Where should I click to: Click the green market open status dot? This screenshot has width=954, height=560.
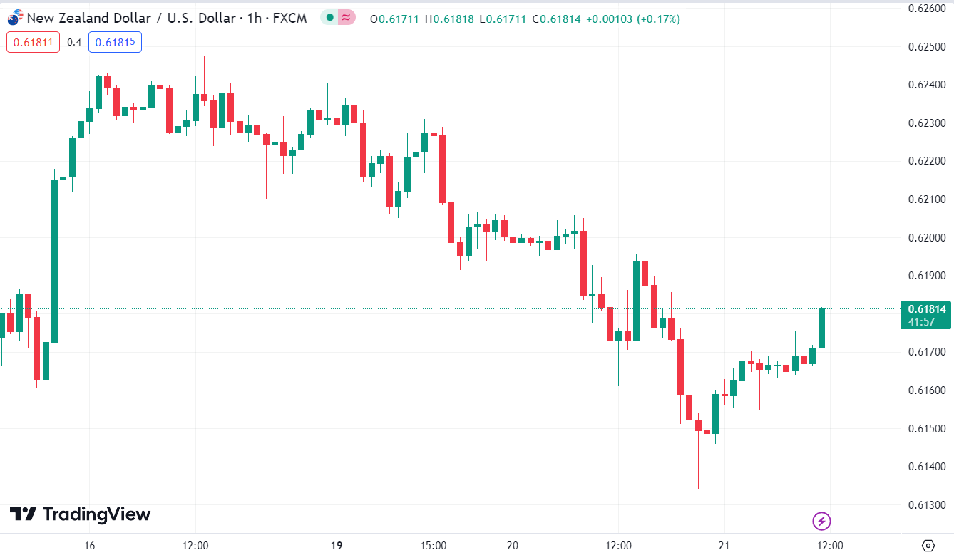[x=329, y=18]
